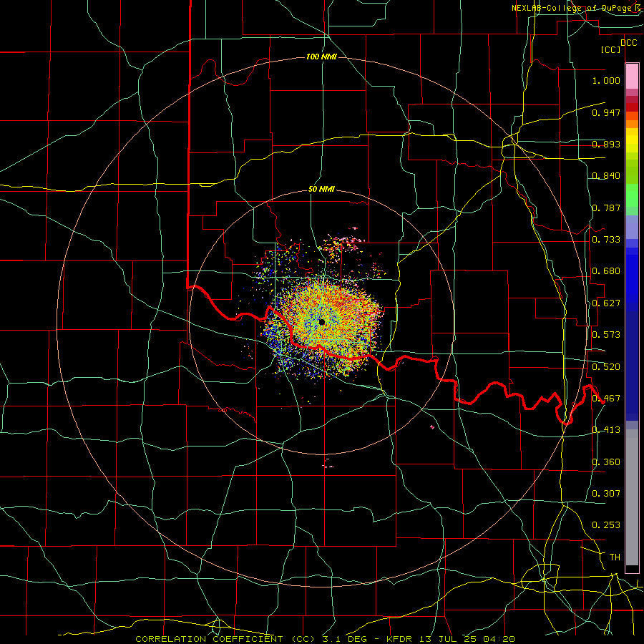The height and width of the screenshot is (644, 644).
Task: Click the 0.787 color scale value
Action: point(606,208)
